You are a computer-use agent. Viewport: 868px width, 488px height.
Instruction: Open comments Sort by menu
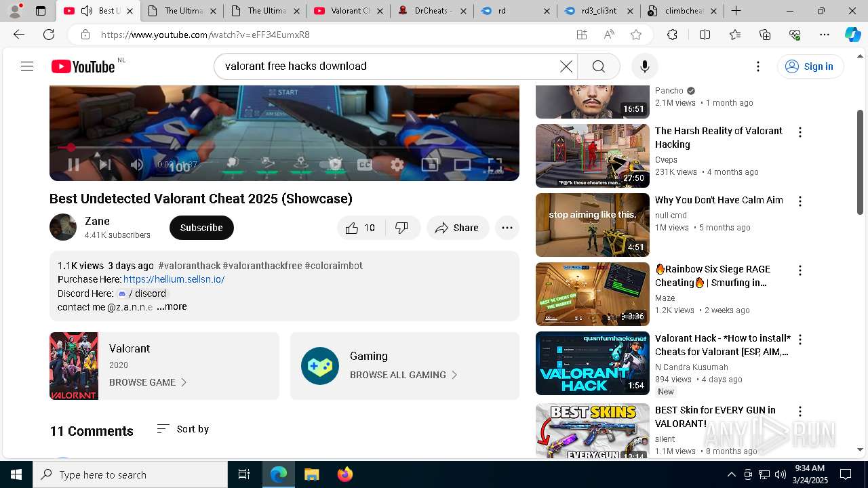pyautogui.click(x=182, y=429)
